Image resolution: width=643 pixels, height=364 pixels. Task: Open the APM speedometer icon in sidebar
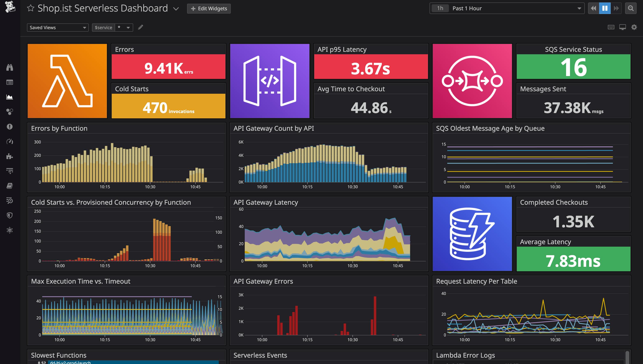(x=9, y=141)
